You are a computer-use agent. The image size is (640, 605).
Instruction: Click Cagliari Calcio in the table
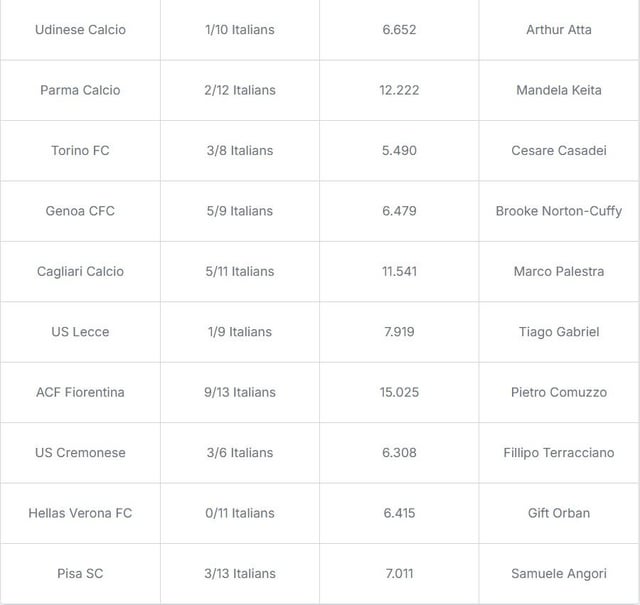[x=80, y=271]
